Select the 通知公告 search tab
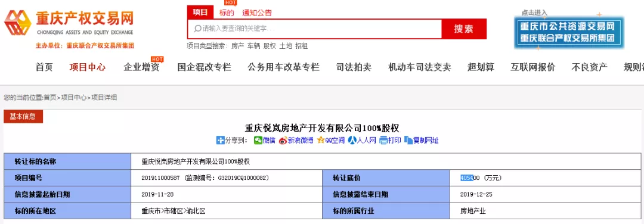 [x=256, y=13]
